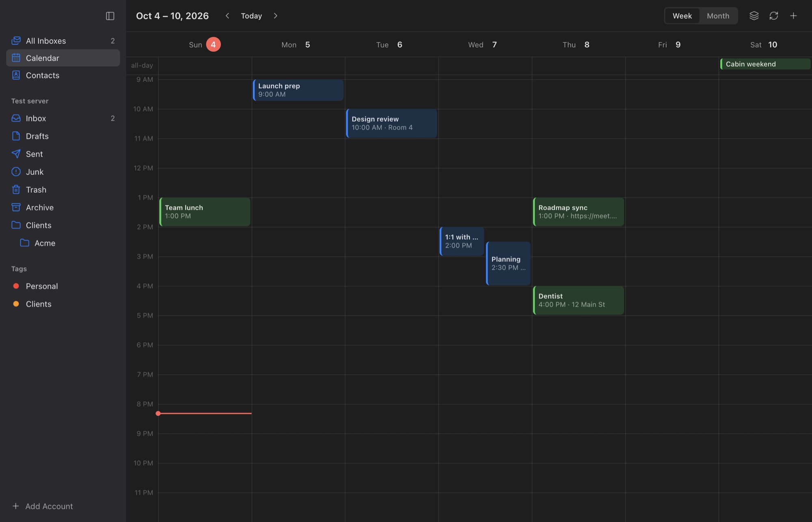Open the Sent folder
This screenshot has height=522, width=812.
63,154
